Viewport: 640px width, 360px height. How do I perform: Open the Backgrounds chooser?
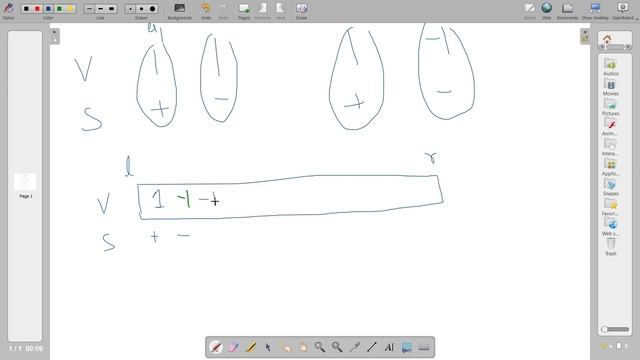coord(180,11)
